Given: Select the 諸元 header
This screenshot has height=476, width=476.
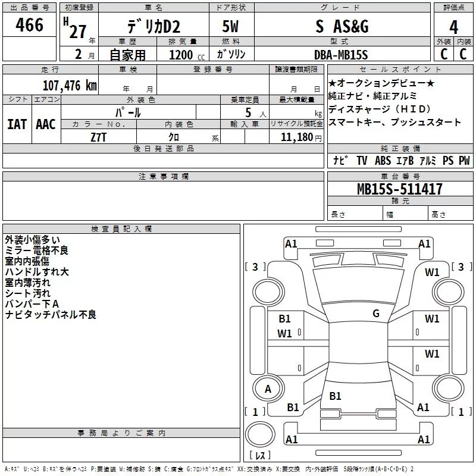Looking at the screenshot, I should (400, 201).
